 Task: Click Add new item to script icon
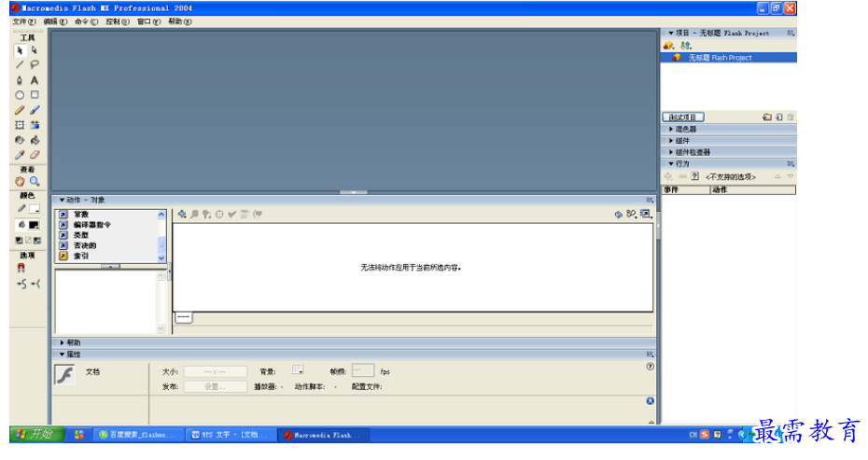pyautogui.click(x=182, y=215)
